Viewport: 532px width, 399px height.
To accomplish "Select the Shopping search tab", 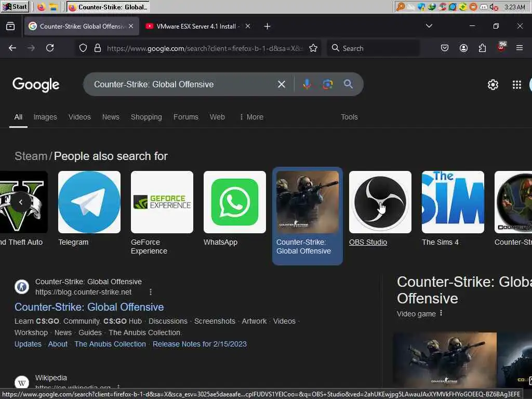I will coord(146,117).
